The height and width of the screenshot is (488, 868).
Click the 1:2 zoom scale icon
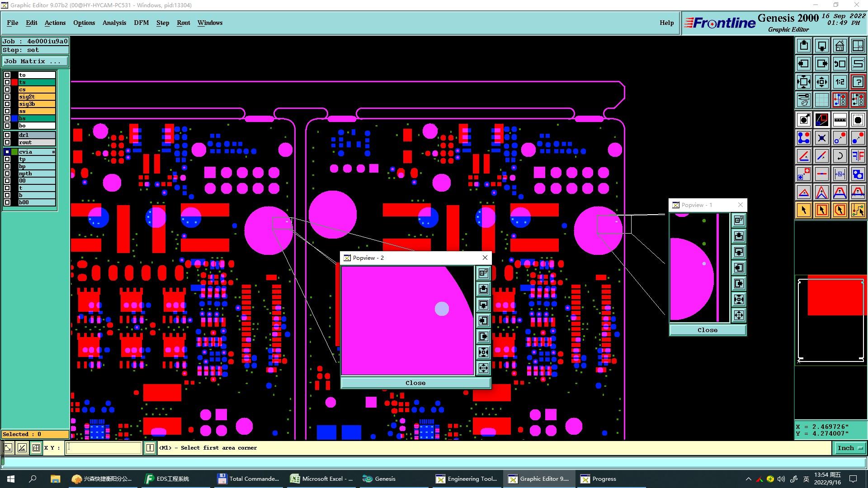(840, 82)
